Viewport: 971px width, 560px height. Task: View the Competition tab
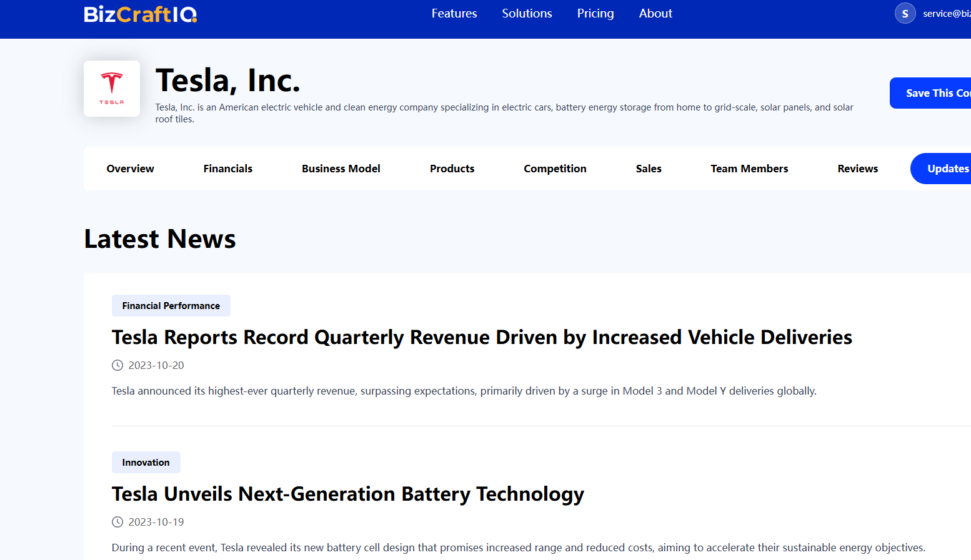[x=555, y=169]
